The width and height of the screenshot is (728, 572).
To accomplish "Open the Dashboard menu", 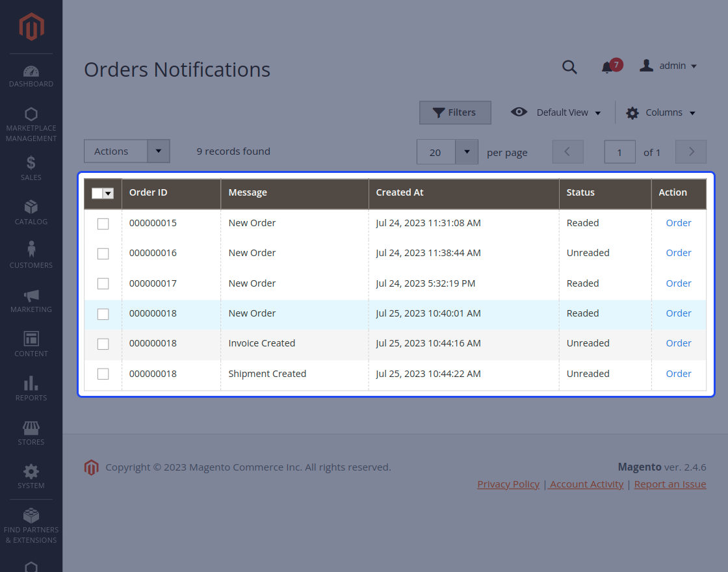I will coord(31,77).
